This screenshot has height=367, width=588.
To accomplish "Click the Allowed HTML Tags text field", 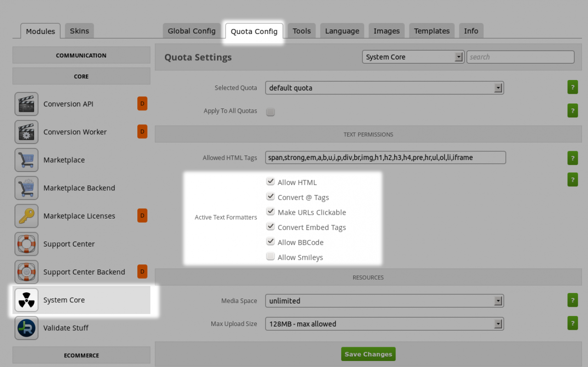I will coord(385,157).
